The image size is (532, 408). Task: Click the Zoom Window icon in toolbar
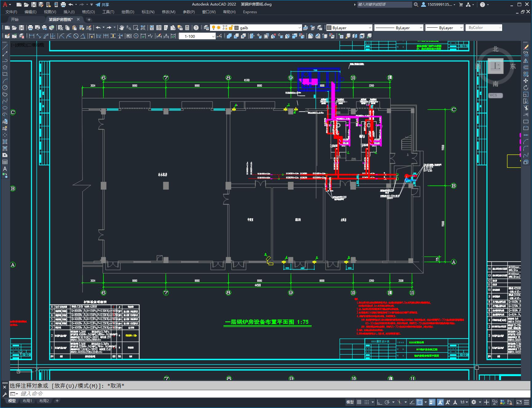pos(136,28)
